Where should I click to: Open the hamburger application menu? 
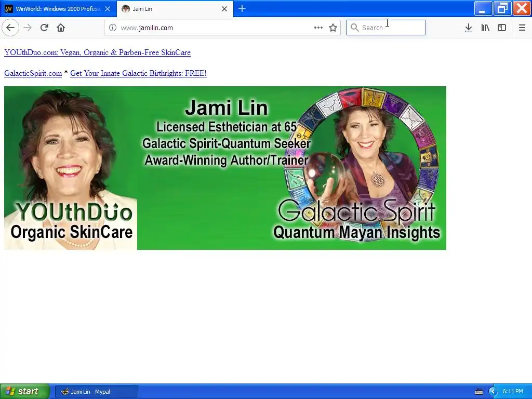(522, 28)
